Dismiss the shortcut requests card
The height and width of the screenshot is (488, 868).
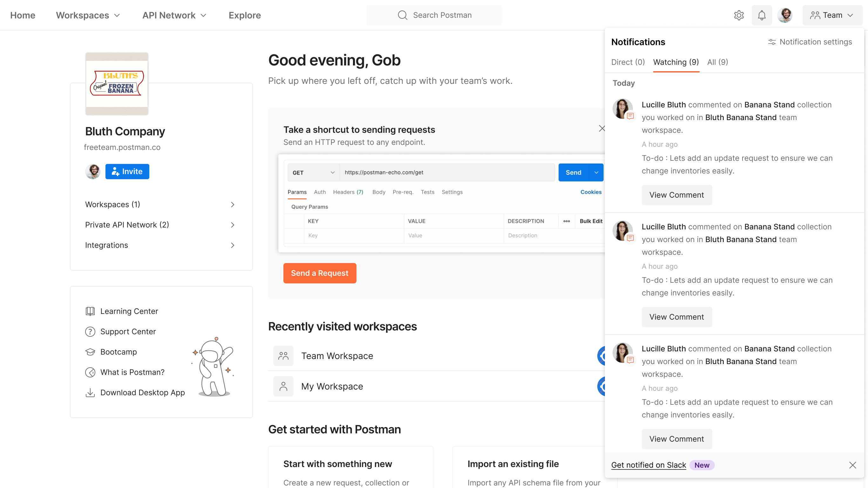tap(602, 128)
